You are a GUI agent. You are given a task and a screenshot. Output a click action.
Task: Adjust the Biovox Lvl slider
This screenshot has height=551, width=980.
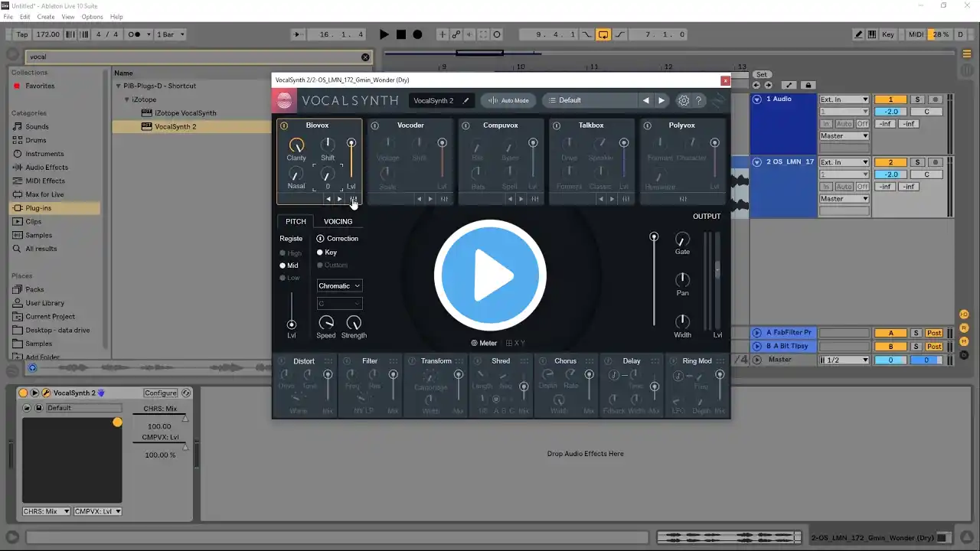pos(351,159)
